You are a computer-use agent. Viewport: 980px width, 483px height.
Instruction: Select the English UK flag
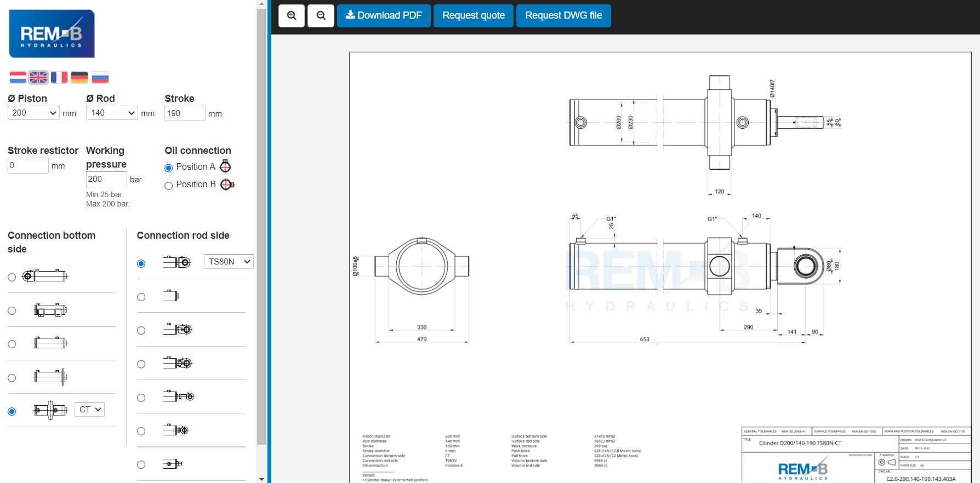click(x=38, y=77)
